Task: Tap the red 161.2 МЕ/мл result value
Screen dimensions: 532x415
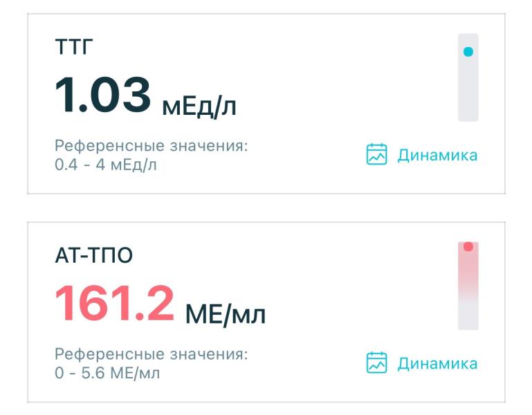Action: coord(160,304)
